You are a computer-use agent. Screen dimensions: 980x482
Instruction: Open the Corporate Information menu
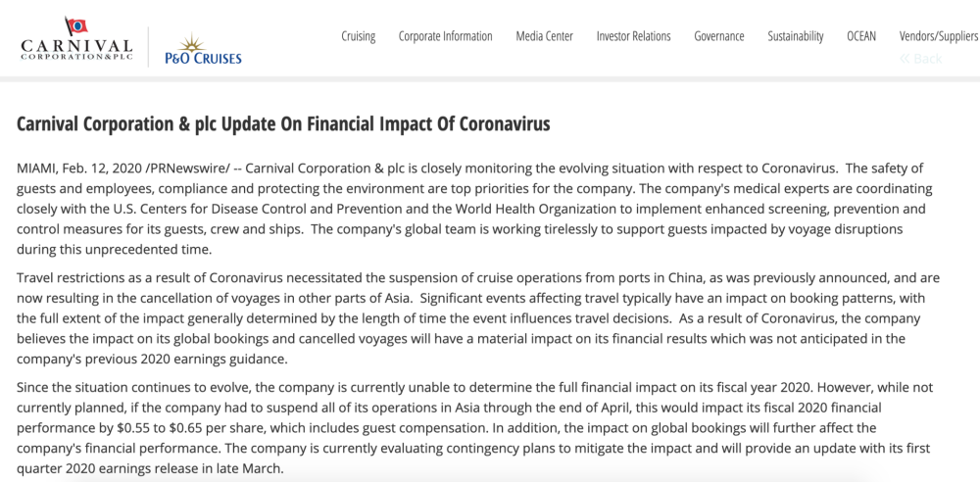click(446, 36)
